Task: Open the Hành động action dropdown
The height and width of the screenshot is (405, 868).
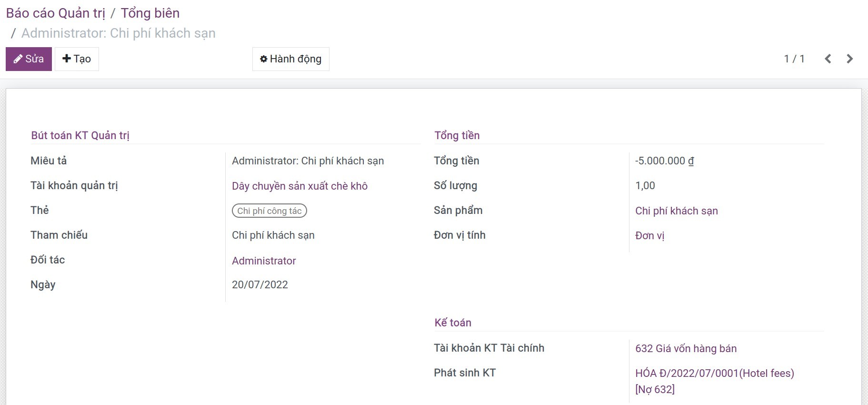Action: click(290, 59)
